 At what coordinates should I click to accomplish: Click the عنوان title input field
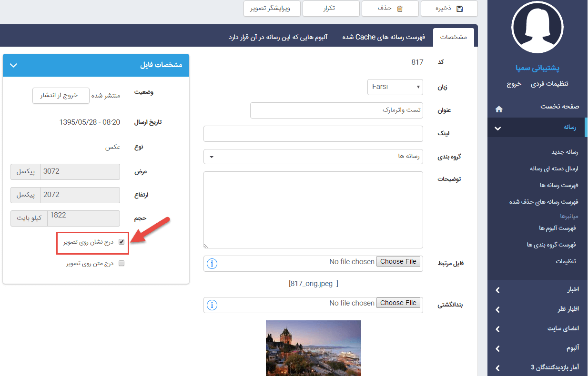coord(336,110)
